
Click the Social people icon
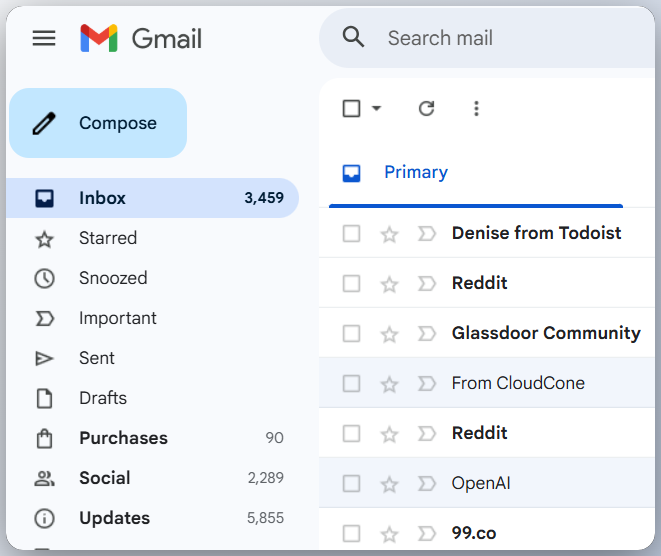tap(44, 478)
